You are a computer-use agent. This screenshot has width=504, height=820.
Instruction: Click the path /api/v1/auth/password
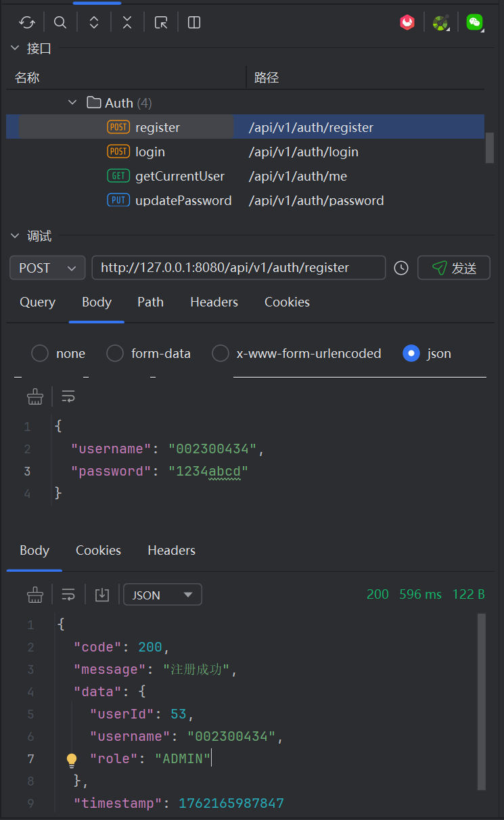[x=317, y=200]
